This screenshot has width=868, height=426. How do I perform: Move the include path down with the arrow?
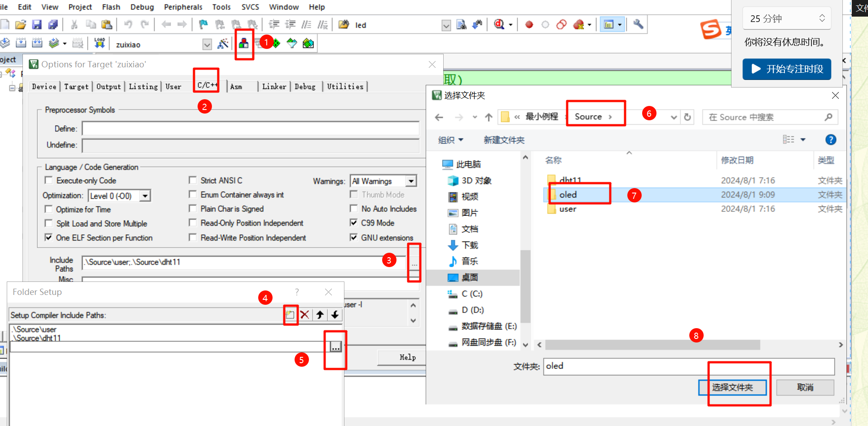click(335, 315)
